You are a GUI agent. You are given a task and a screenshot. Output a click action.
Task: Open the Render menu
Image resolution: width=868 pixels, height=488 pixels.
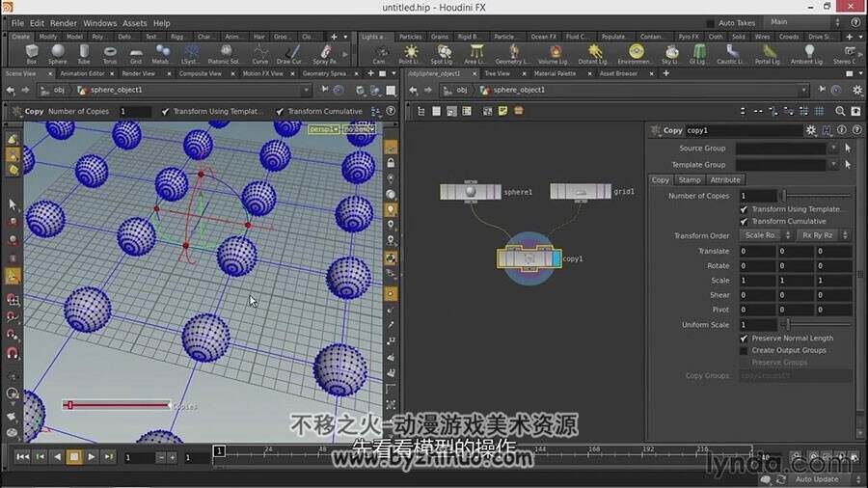[64, 23]
